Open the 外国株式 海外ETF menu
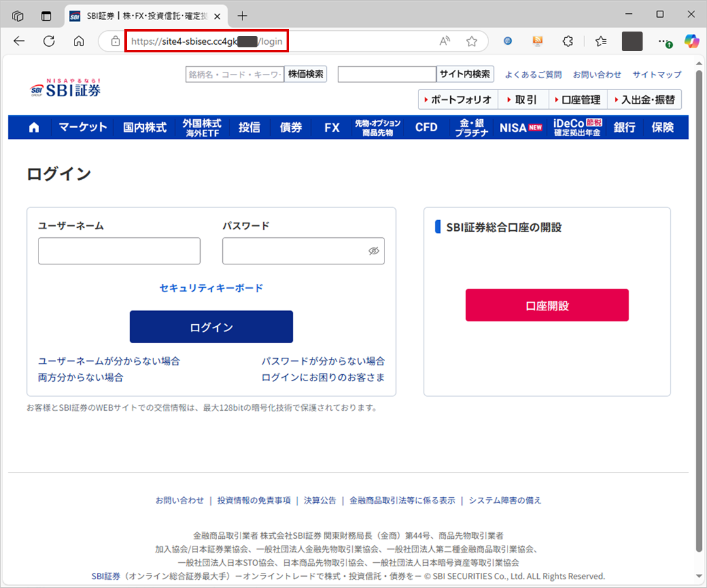This screenshot has height=588, width=707. tap(202, 127)
